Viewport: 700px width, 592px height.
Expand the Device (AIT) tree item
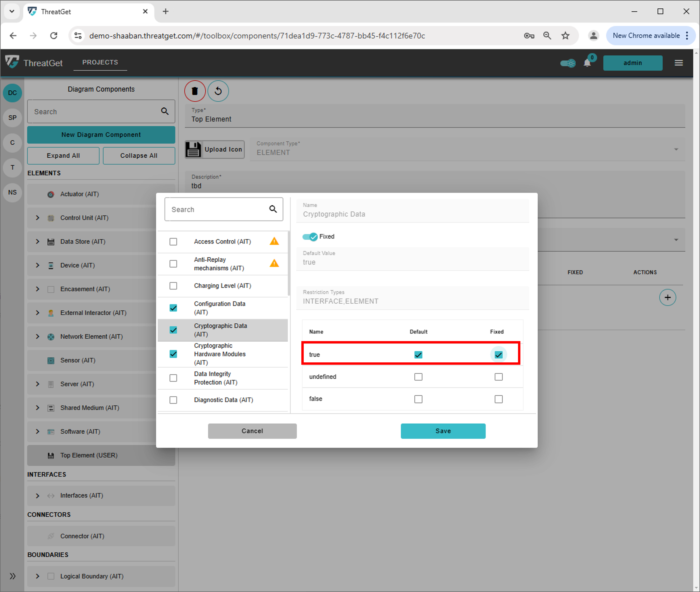tap(37, 265)
